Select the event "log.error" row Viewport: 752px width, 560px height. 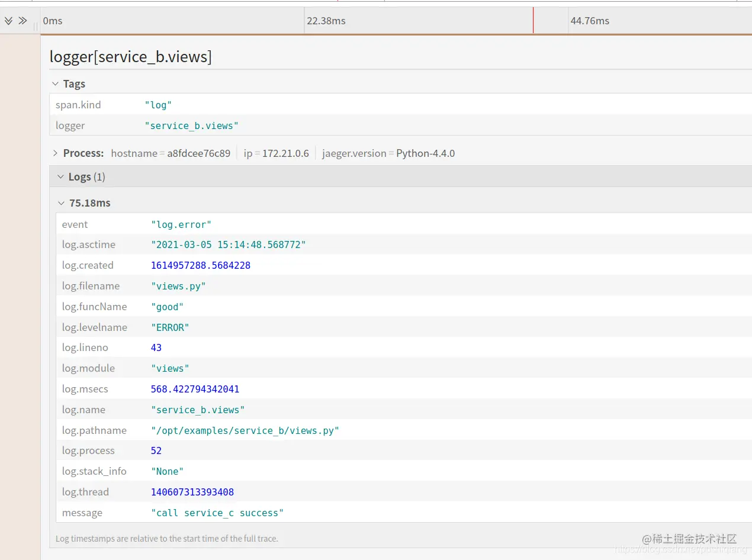point(404,224)
